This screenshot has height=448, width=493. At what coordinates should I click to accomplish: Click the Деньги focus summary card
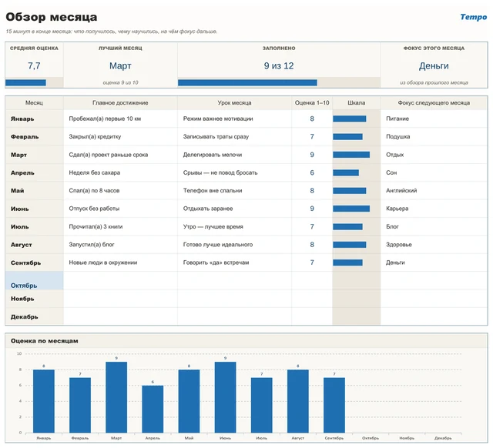coord(434,65)
